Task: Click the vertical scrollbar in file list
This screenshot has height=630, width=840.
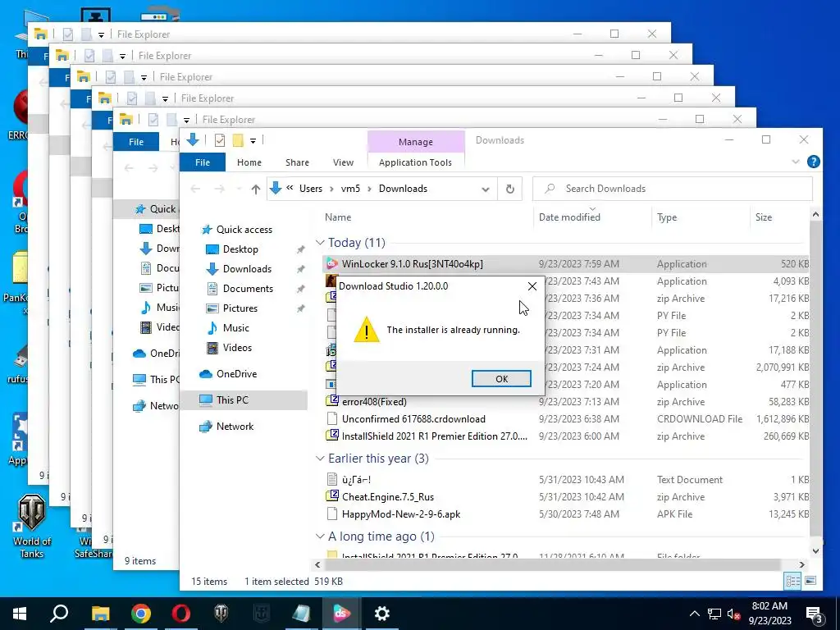Action: point(815,378)
